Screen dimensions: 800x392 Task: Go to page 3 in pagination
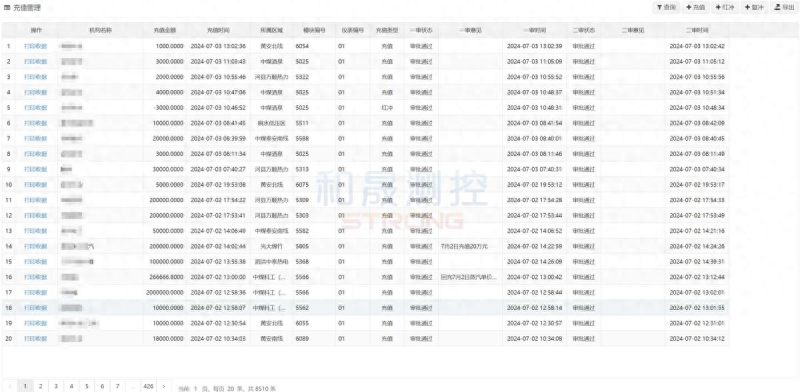tap(56, 386)
